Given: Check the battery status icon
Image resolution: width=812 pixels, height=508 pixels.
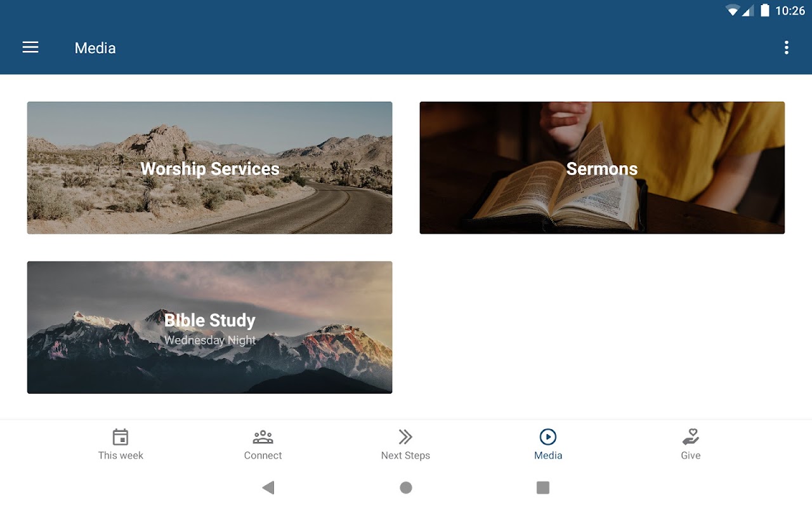Looking at the screenshot, I should (x=765, y=10).
